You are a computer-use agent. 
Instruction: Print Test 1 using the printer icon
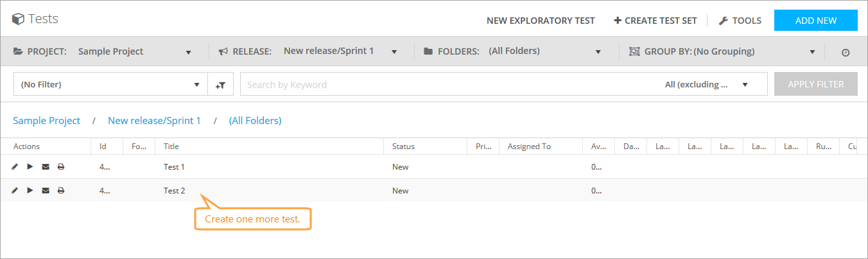[61, 167]
